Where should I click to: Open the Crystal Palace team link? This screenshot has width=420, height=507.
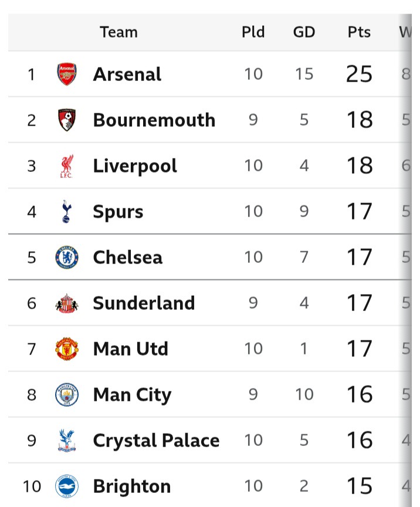click(x=156, y=441)
